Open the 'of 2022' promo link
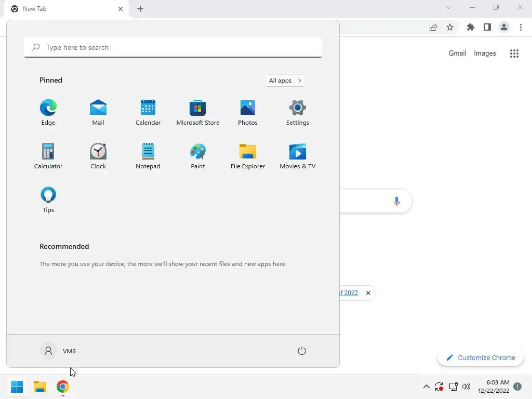The image size is (532, 399). pyautogui.click(x=349, y=293)
